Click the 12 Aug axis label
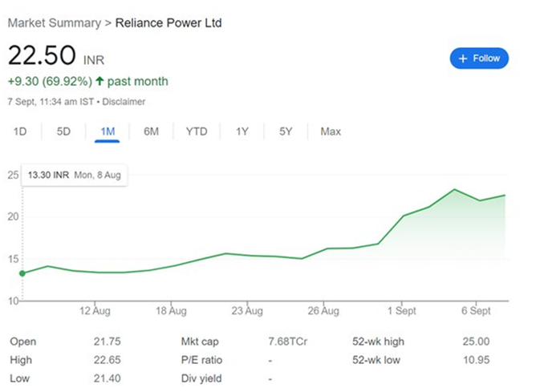Image resolution: width=548 pixels, height=392 pixels. pos(95,311)
